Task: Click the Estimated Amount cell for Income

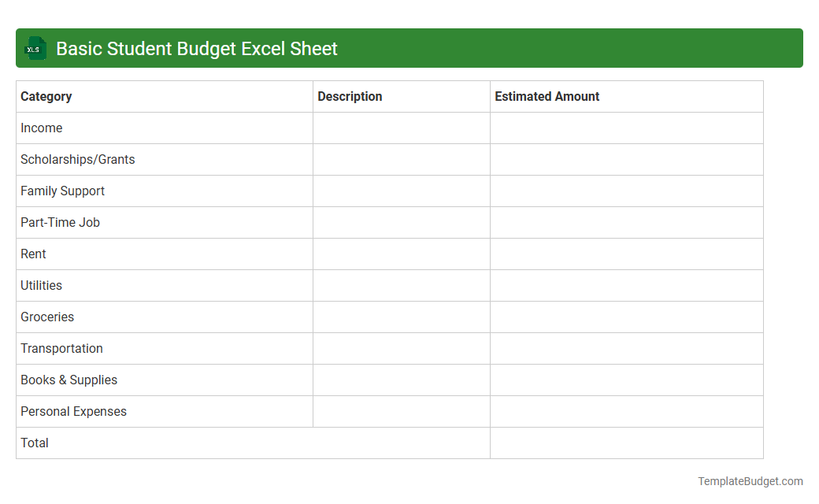Action: coord(626,128)
